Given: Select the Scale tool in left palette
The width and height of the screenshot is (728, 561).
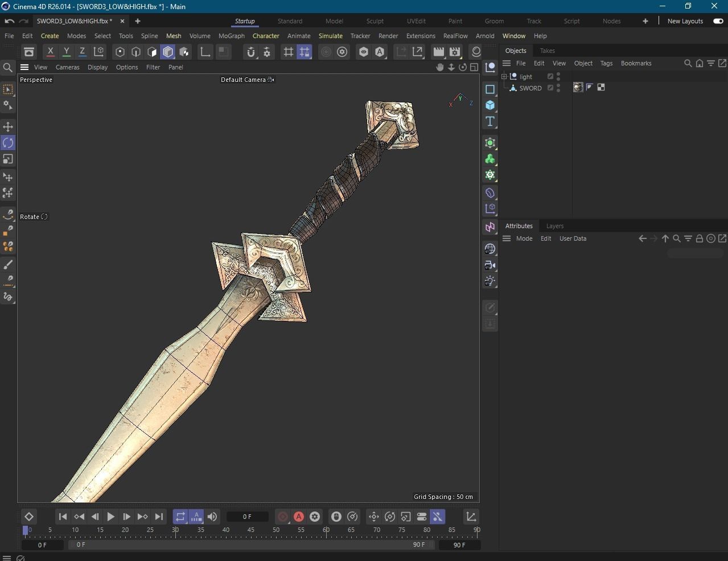Looking at the screenshot, I should pyautogui.click(x=8, y=159).
